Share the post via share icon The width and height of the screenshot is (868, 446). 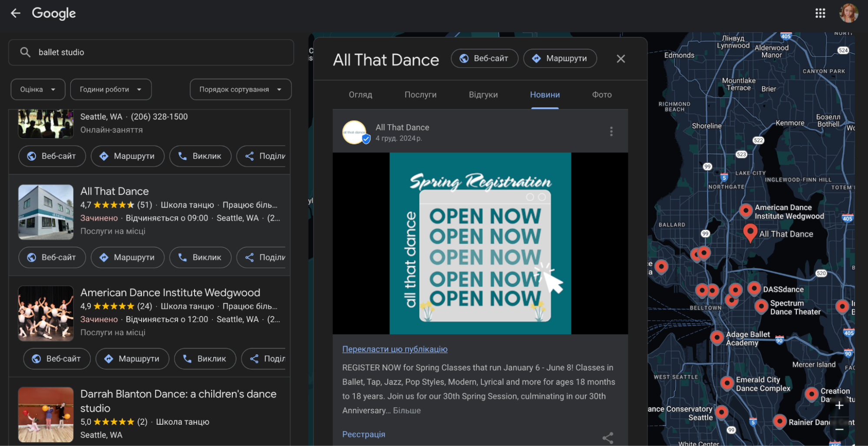pos(608,437)
